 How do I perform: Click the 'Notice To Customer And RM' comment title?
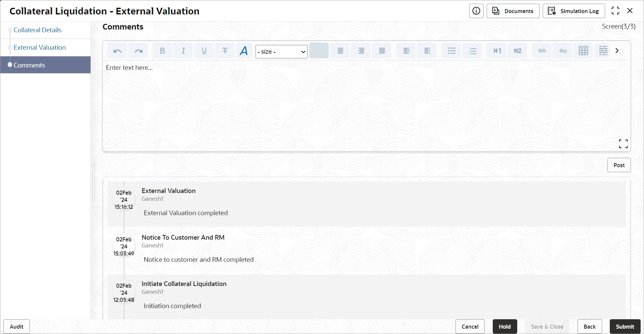(183, 237)
